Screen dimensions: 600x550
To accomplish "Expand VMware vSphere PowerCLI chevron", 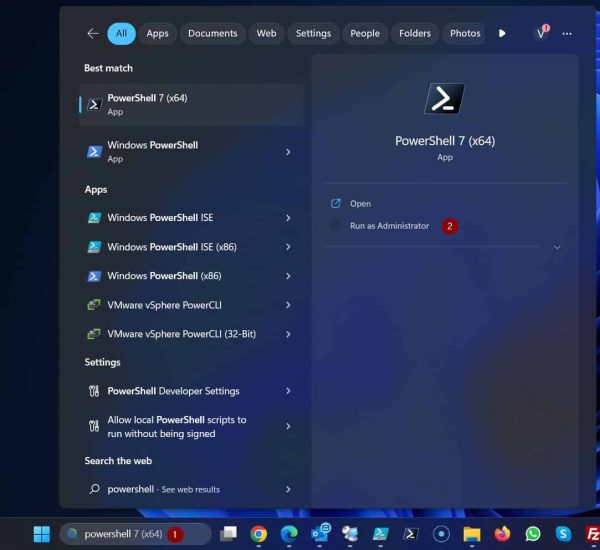I will click(x=288, y=305).
